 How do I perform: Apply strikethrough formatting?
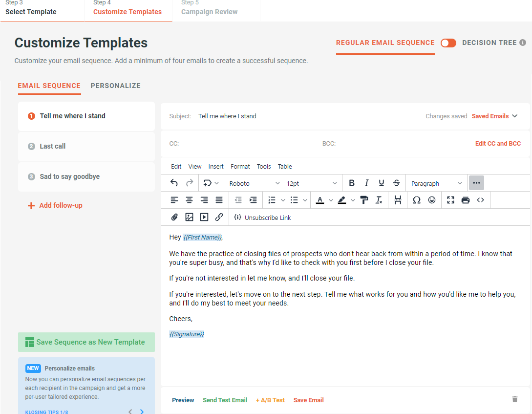tap(396, 183)
